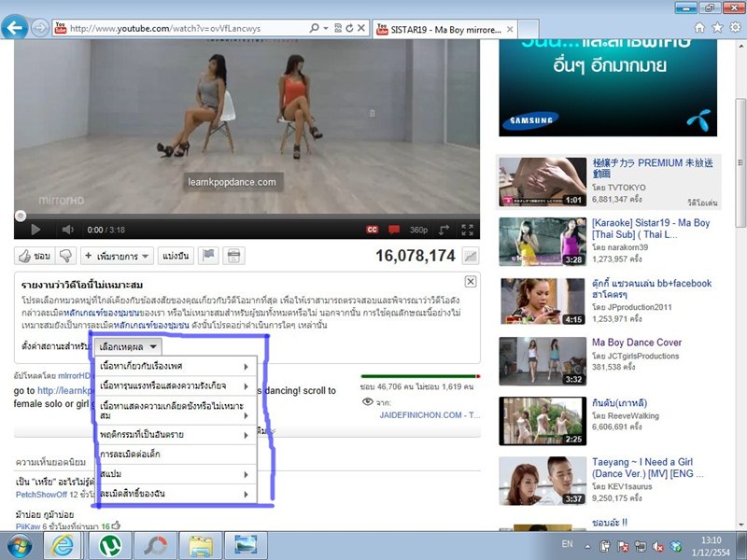Viewport: 747px width, 560px height.
Task: Open Karaoke Sistar19 Ma Boy Thai Sub video title
Action: (651, 229)
